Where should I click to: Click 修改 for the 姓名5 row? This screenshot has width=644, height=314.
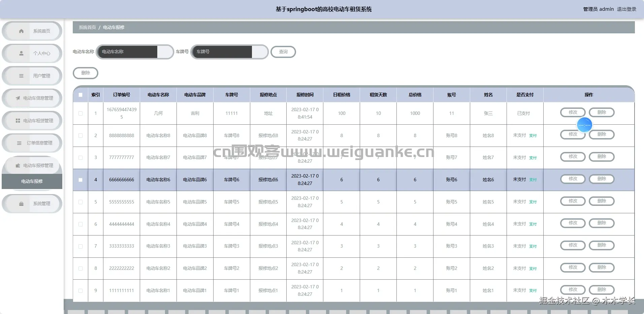pos(573,201)
